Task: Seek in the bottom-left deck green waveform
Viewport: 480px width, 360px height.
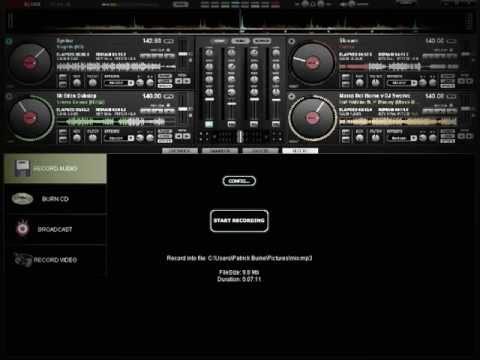Action: (116, 122)
